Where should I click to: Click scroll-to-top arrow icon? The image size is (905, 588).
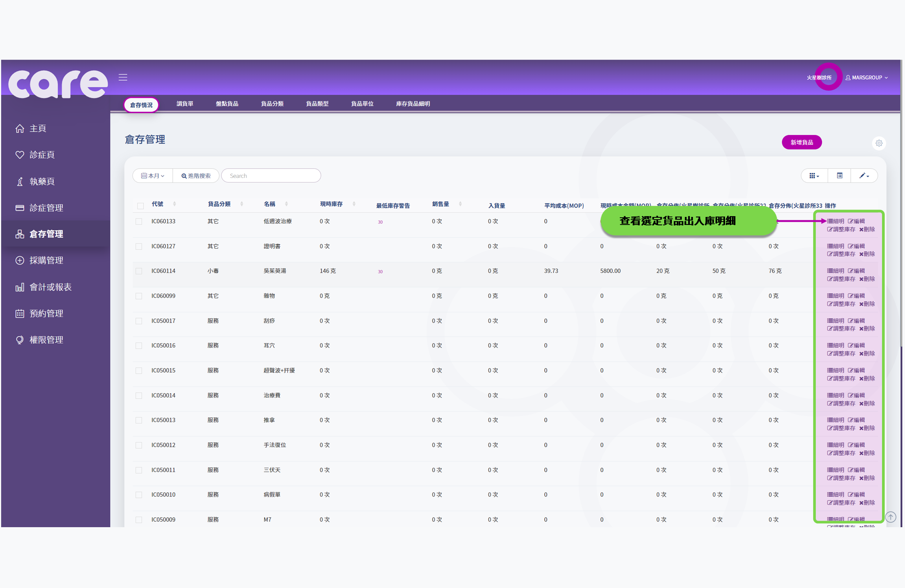891,517
